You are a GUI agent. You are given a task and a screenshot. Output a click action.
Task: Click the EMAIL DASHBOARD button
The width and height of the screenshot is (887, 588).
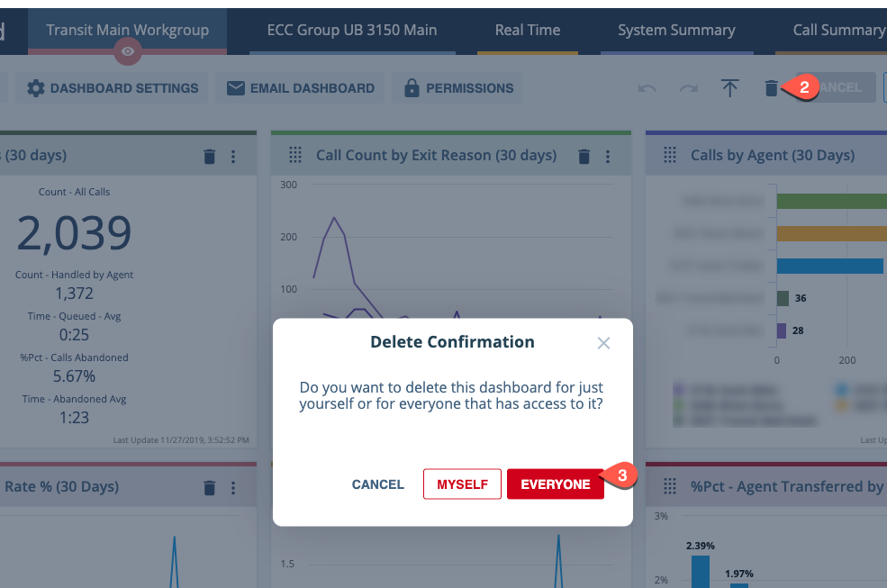[301, 87]
